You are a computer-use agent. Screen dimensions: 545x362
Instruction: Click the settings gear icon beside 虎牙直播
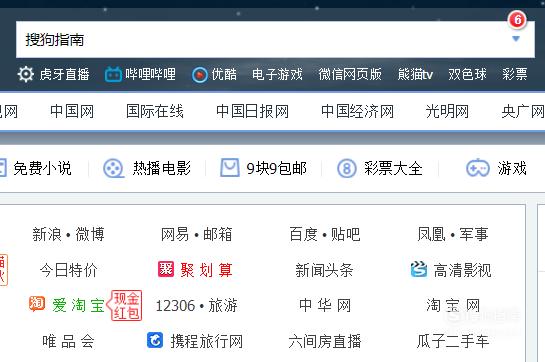pyautogui.click(x=26, y=74)
